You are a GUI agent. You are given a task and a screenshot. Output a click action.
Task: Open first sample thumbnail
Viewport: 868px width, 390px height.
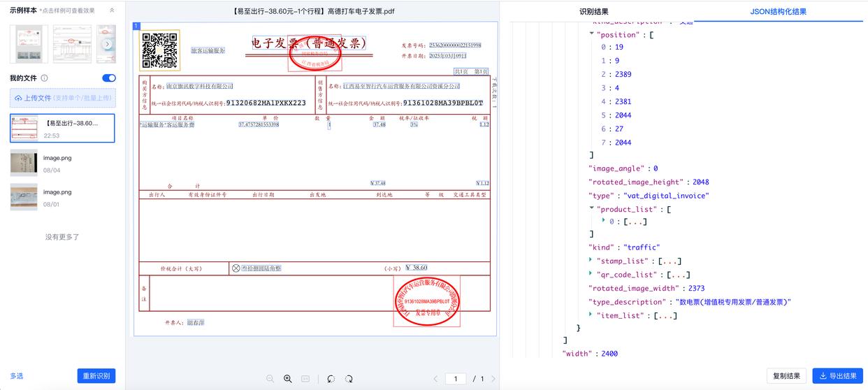coord(29,44)
